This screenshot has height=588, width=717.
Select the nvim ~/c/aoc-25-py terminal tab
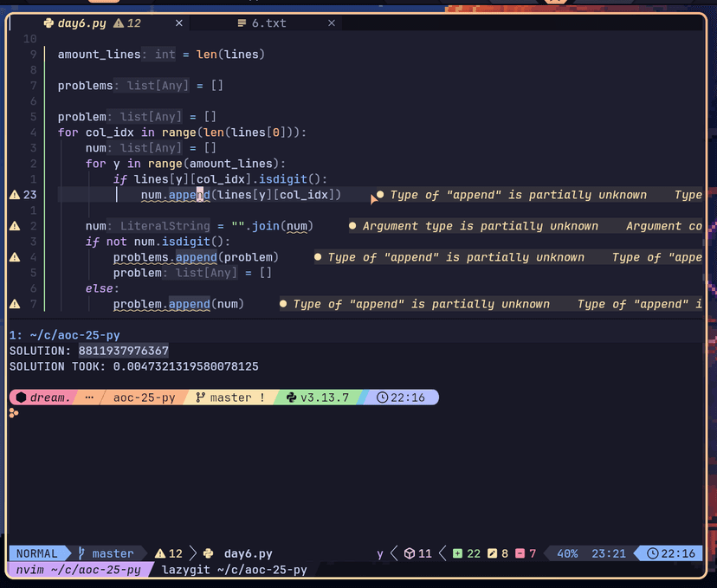[x=78, y=570]
